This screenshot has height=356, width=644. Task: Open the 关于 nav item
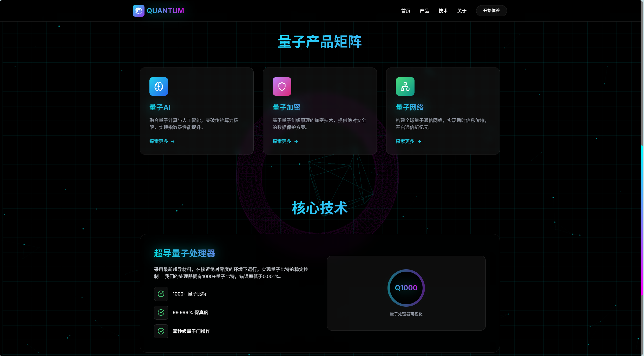click(462, 11)
